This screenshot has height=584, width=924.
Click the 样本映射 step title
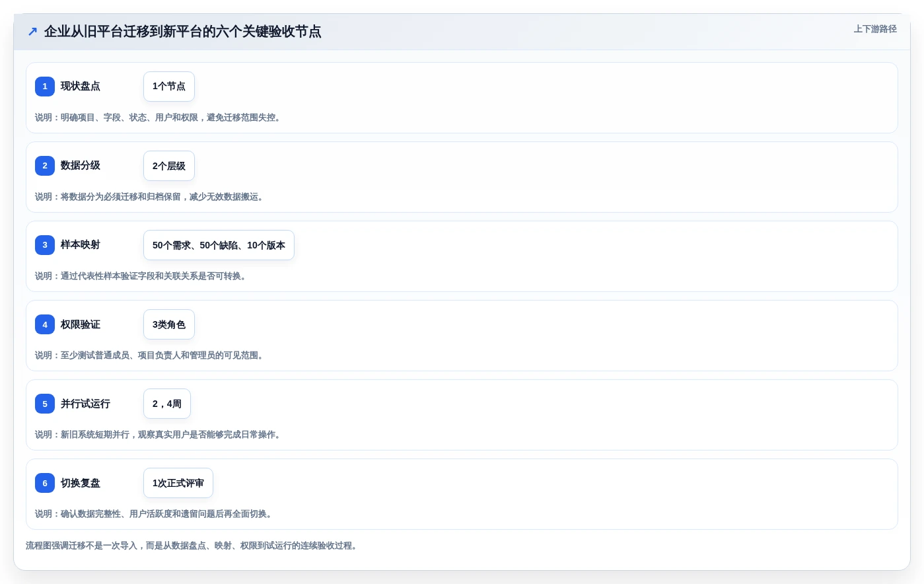81,244
